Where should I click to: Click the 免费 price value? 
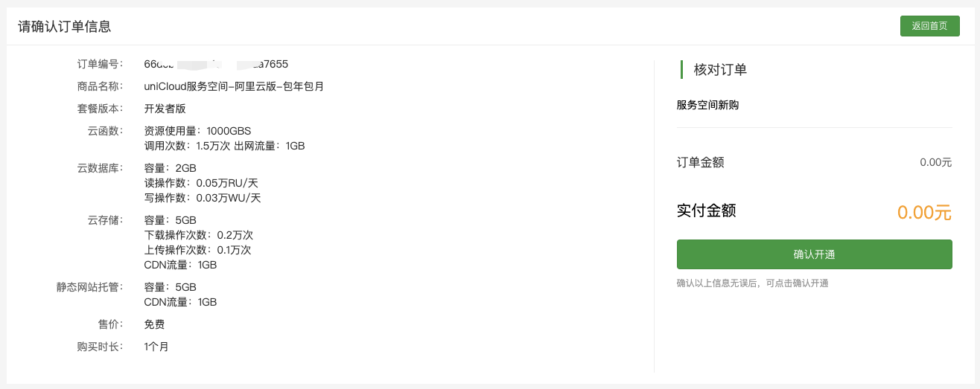coord(154,324)
